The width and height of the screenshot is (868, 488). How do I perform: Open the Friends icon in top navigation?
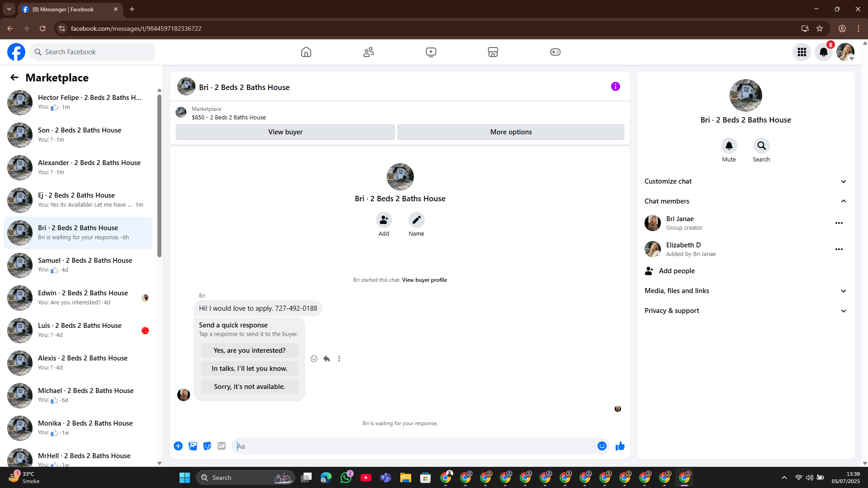coord(369,52)
